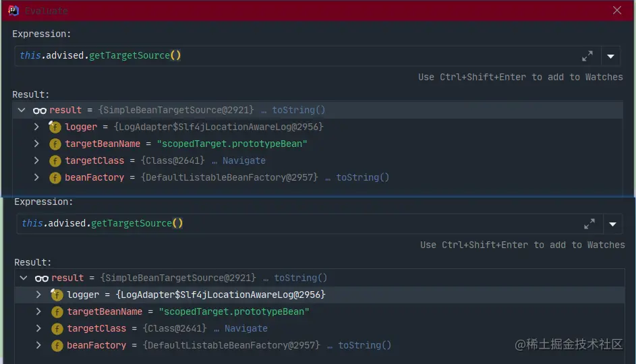Click the field icon of upper targetClass
The width and height of the screenshot is (636, 364).
[55, 161]
